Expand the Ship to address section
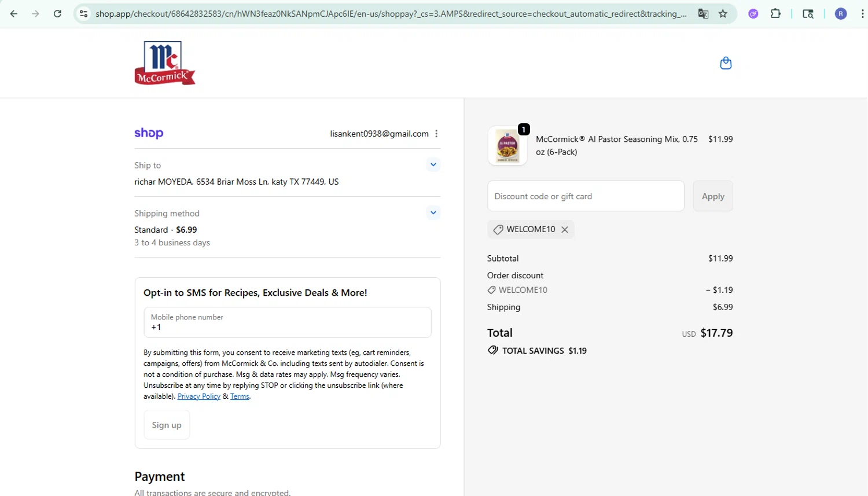This screenshot has height=496, width=868. tap(433, 165)
